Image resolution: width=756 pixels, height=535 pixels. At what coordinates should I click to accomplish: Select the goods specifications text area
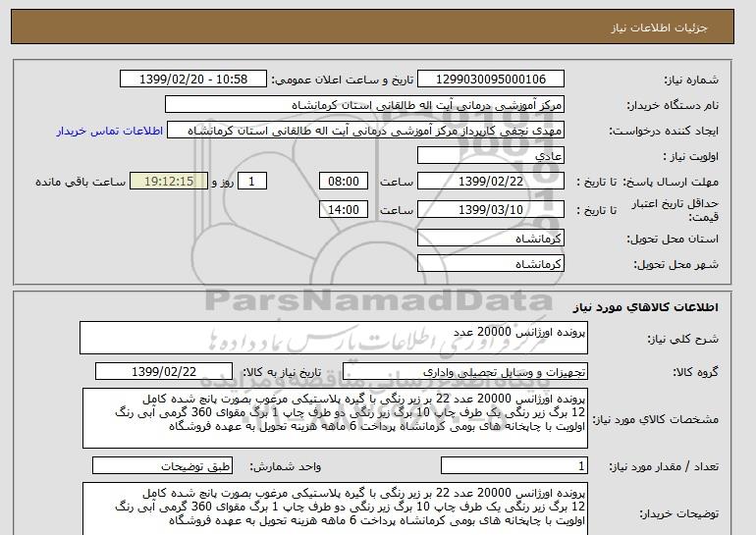(x=335, y=418)
